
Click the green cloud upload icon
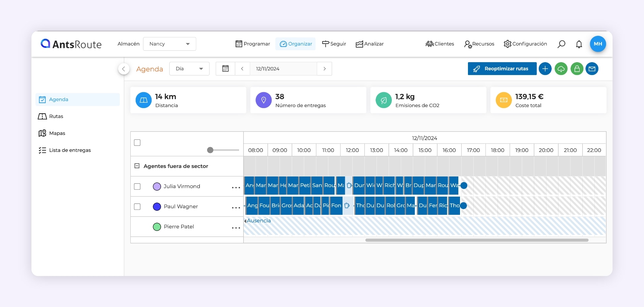[x=561, y=69]
